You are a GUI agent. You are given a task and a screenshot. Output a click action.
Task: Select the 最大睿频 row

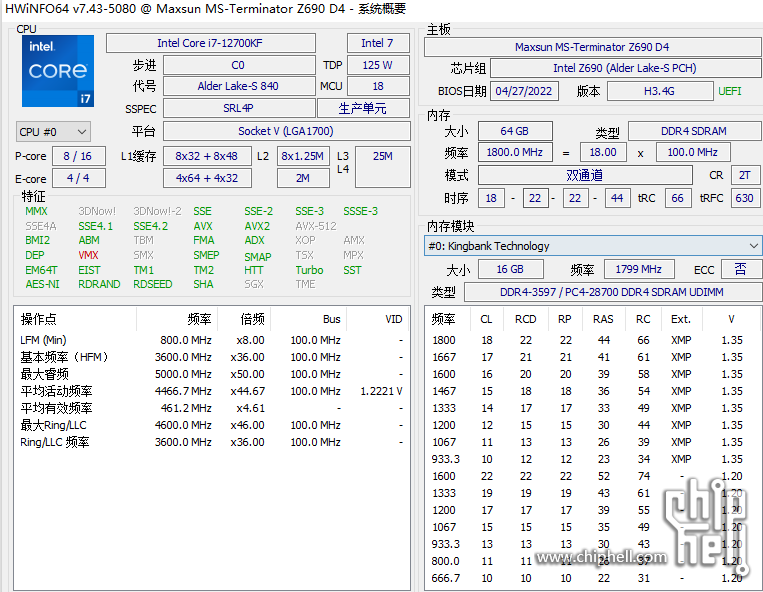pos(212,374)
